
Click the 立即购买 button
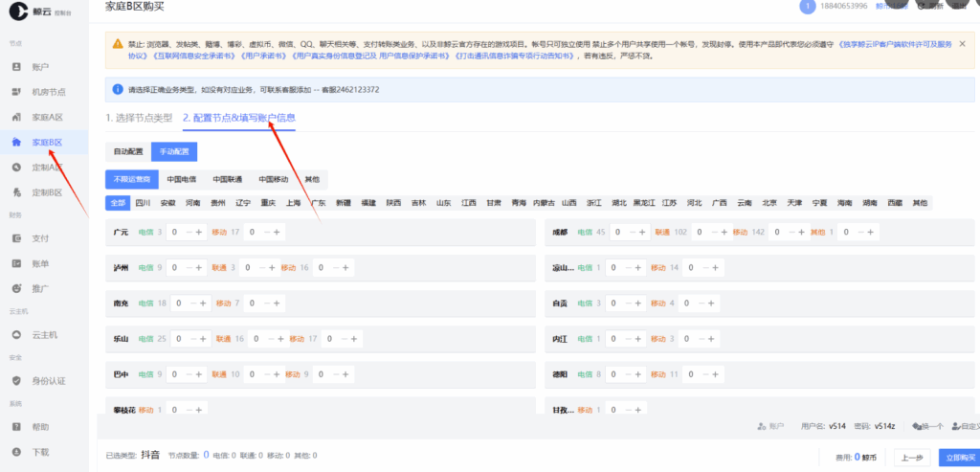coord(961,458)
